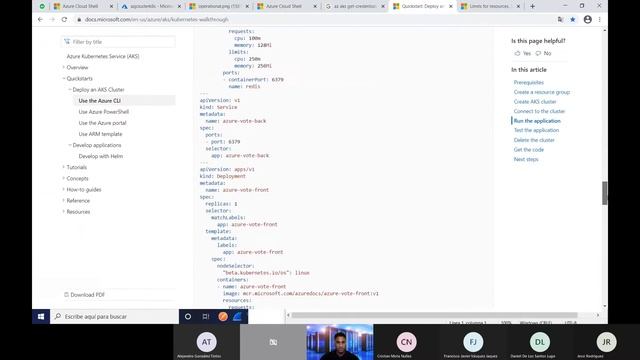The width and height of the screenshot is (640, 360).
Task: Close the Quickstart Deploy tab
Action: (x=451, y=7)
